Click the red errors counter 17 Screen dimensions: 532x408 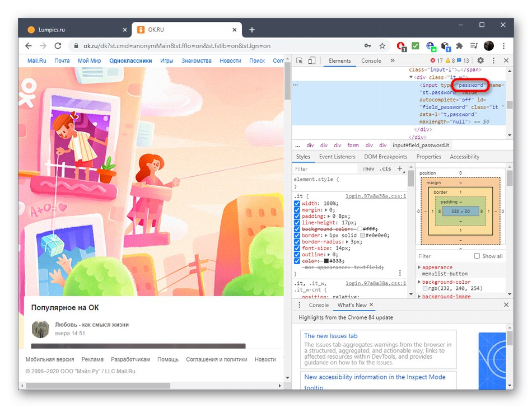(436, 60)
